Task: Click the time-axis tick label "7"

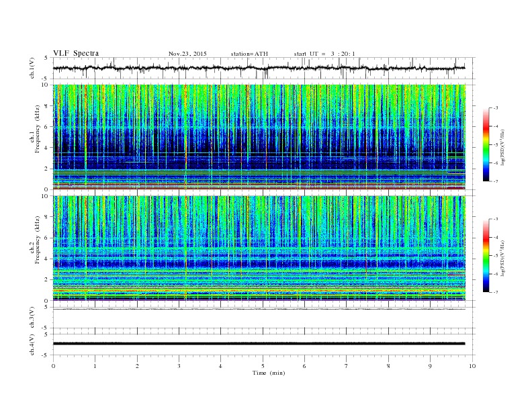Action: click(x=347, y=366)
